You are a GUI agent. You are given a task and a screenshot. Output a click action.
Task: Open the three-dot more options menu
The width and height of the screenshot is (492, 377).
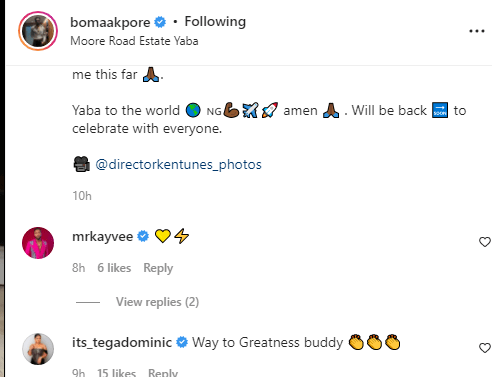tap(477, 31)
